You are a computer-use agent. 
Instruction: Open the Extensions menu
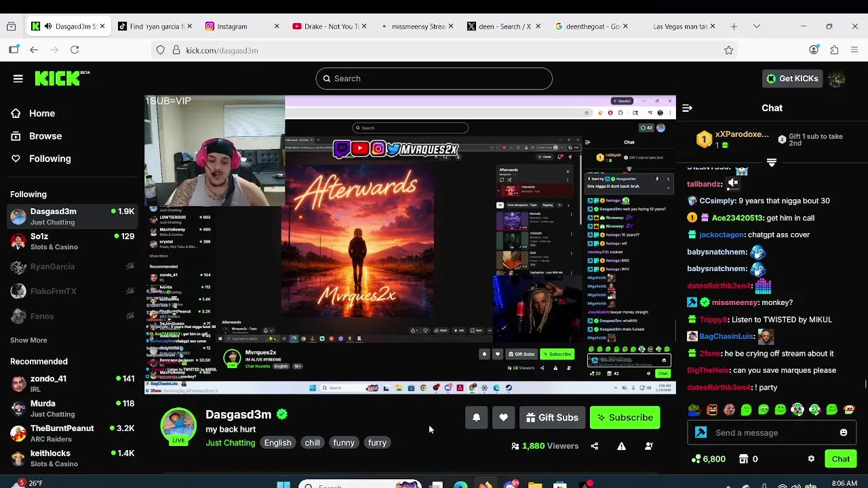click(834, 50)
